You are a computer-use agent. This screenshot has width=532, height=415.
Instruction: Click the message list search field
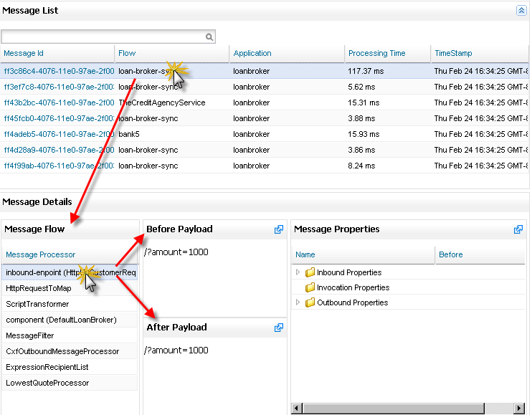[x=103, y=37]
